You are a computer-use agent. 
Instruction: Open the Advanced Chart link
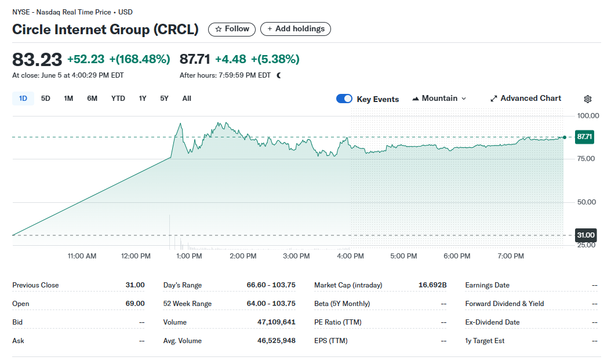coord(526,99)
